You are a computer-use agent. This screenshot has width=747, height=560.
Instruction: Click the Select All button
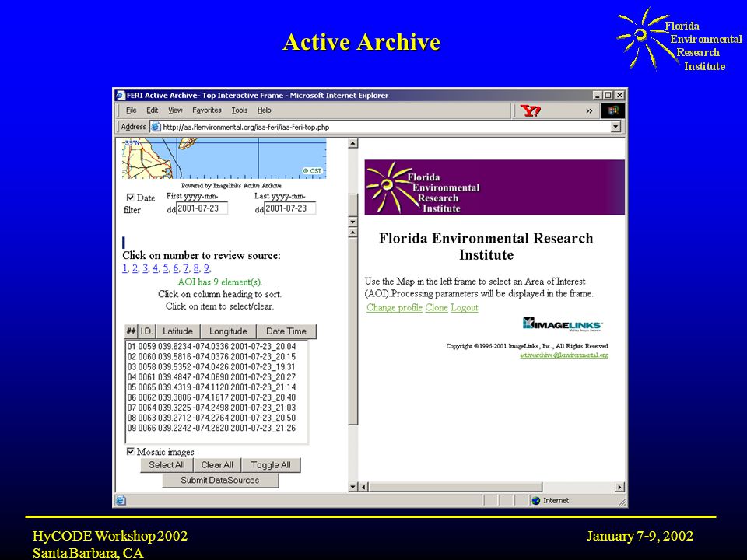click(167, 465)
